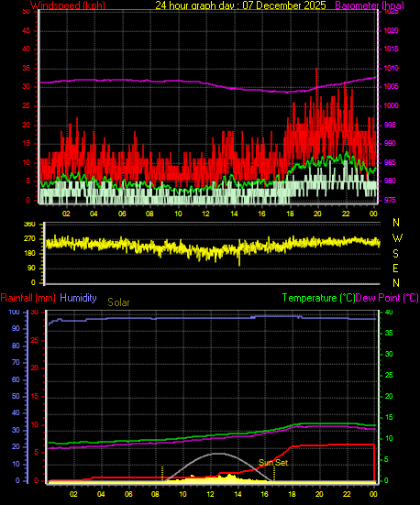Viewport: 420px width, 505px height.
Task: Click the 45 windspeed axis value
Action: (x=26, y=30)
